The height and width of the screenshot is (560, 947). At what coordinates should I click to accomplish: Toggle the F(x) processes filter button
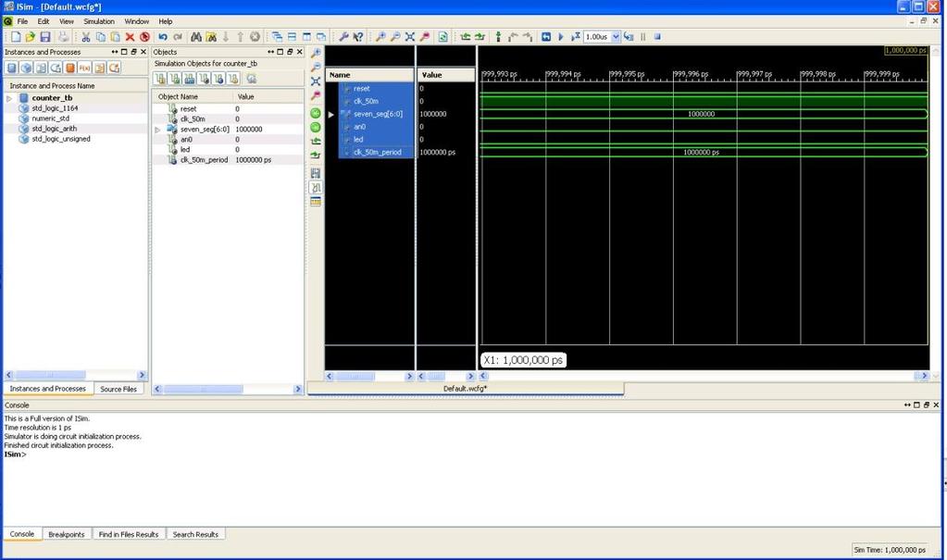(84, 68)
